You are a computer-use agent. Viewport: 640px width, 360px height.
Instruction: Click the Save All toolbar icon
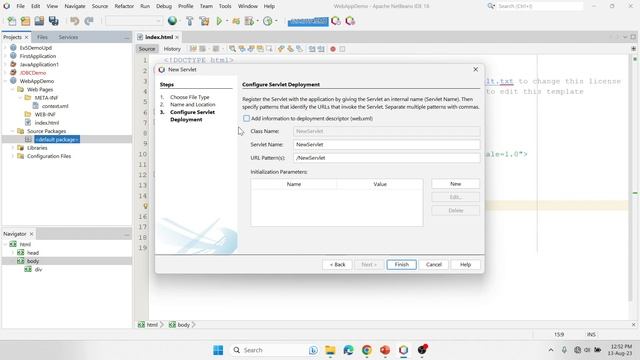53,21
